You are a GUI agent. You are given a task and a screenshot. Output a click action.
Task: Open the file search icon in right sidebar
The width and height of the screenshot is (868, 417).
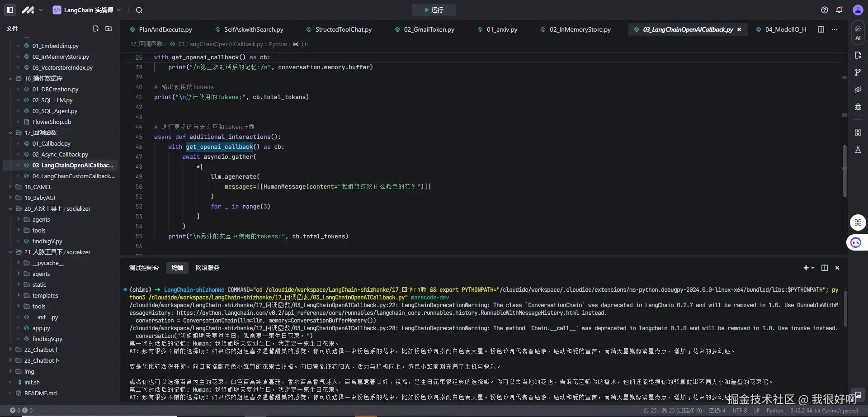(x=858, y=55)
